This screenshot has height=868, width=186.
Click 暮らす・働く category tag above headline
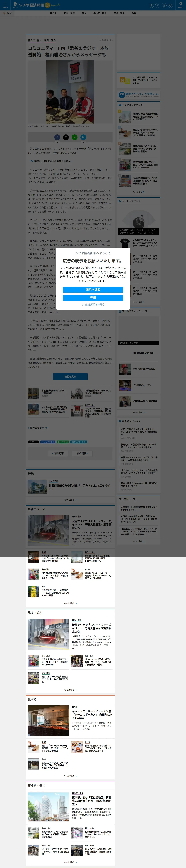click(35, 41)
